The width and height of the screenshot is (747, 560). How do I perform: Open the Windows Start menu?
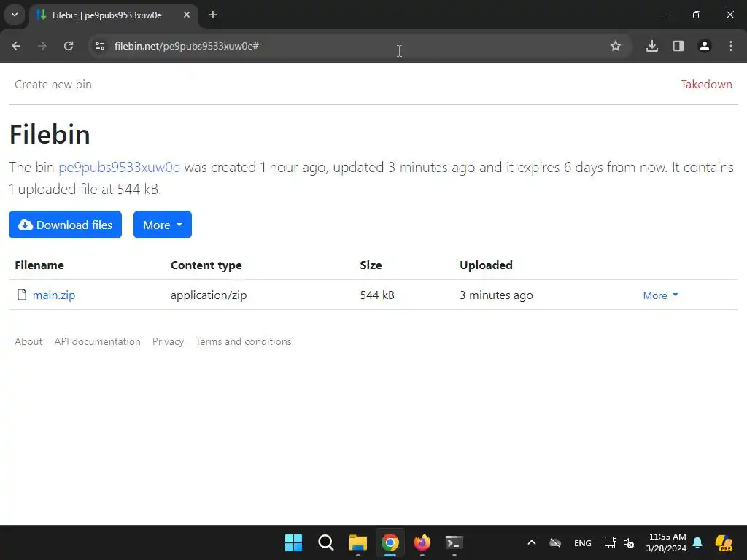[x=293, y=542]
